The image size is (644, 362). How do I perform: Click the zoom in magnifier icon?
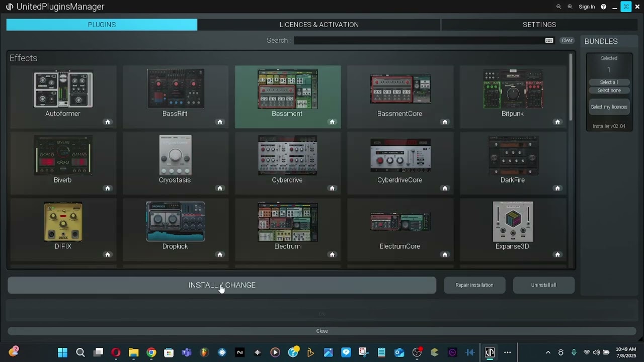(570, 7)
